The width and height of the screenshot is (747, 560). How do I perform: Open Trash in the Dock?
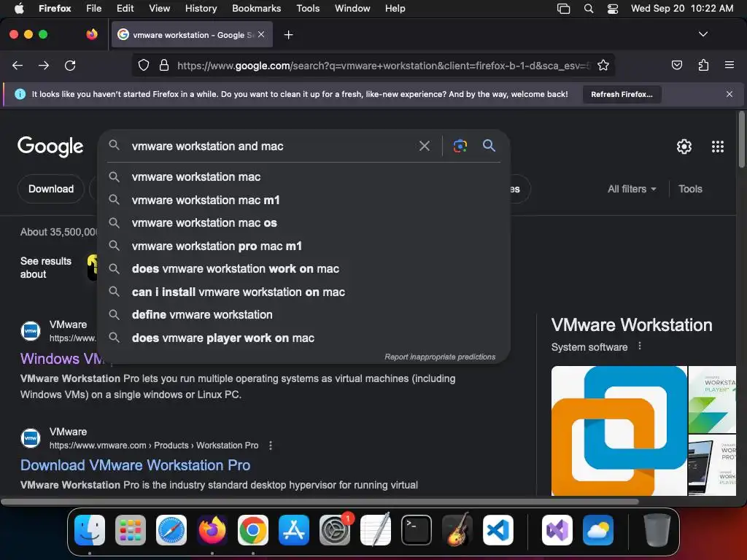point(657,530)
